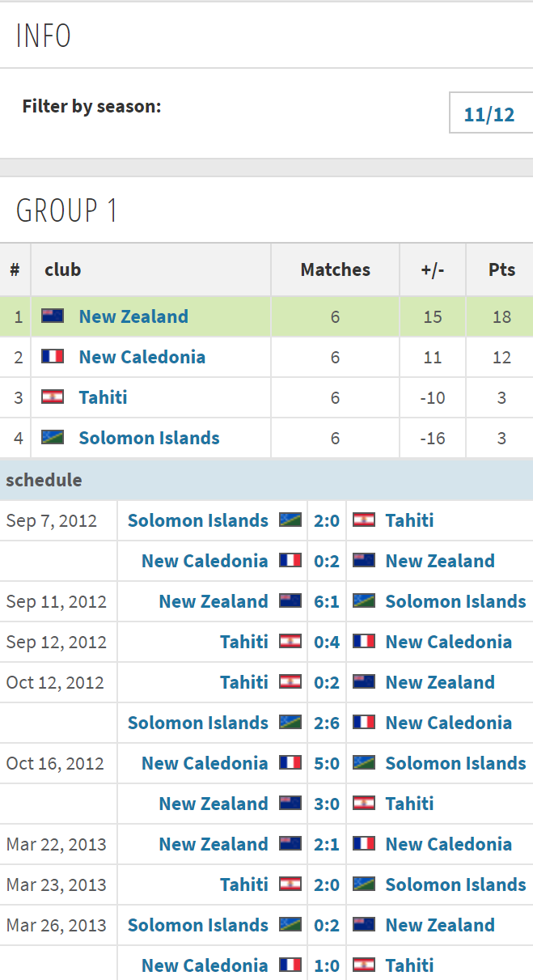
Task: Click New Caledonia flag in Sep 12 match
Action: tap(364, 642)
